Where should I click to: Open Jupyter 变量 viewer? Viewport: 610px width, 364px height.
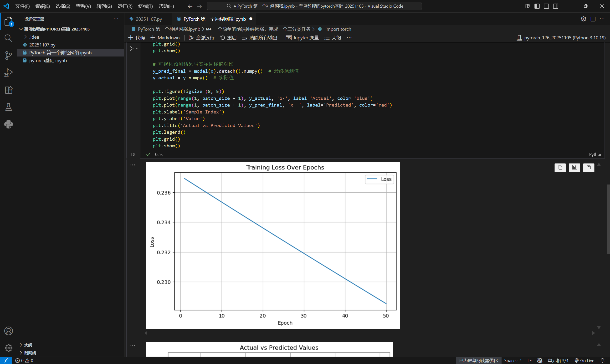tap(302, 37)
